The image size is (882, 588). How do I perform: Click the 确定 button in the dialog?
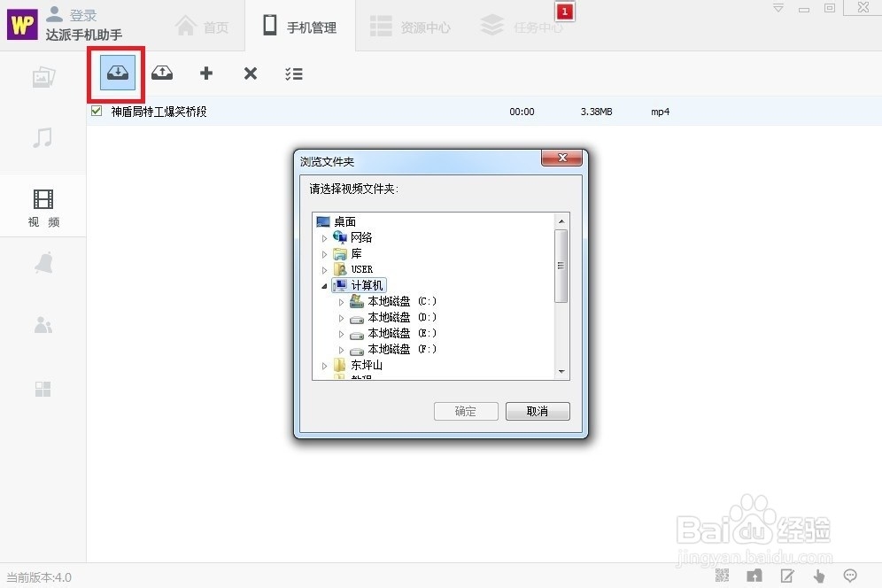(x=466, y=411)
